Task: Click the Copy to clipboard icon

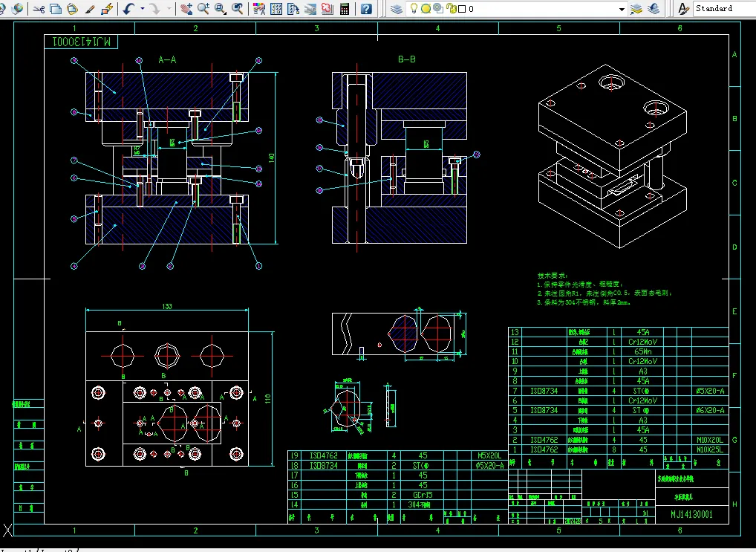Action: click(56, 9)
